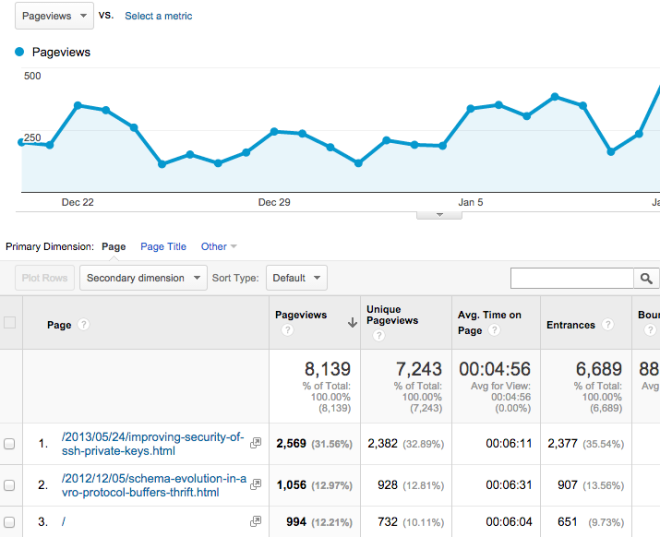Click the 2,569 pageviews cell
660x537 pixels.
coord(291,444)
